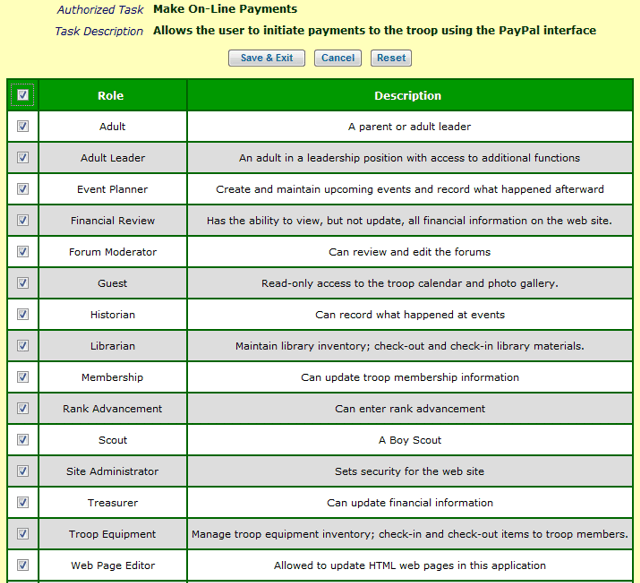
Task: Click the Reset button
Action: click(391, 58)
